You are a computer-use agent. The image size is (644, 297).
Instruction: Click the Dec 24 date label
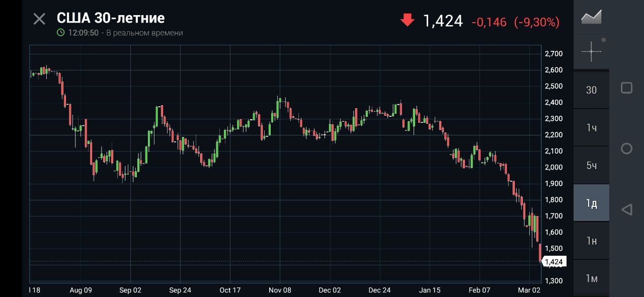tap(379, 290)
